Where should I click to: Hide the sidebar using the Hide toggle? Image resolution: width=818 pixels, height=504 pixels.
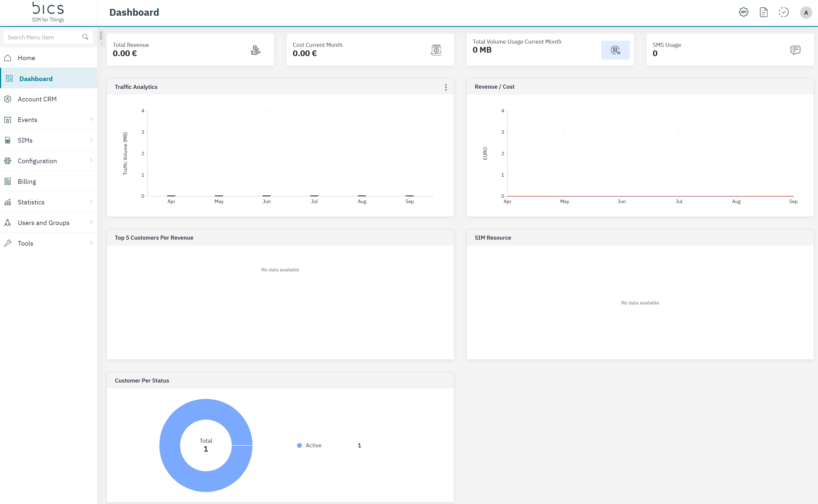tap(101, 38)
